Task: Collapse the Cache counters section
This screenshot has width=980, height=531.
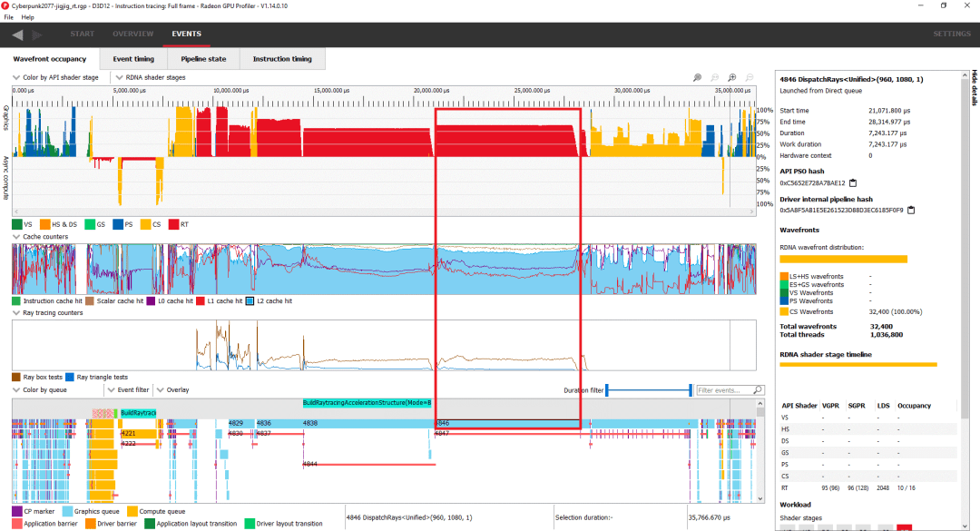Action: click(x=15, y=236)
